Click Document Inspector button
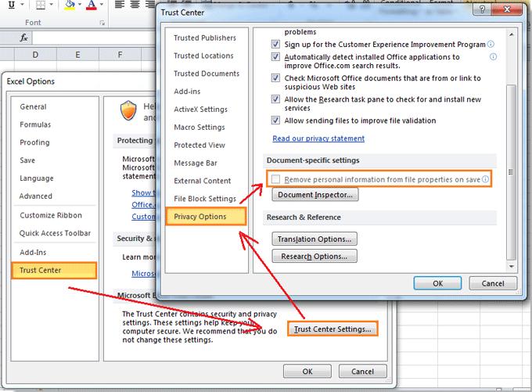 (x=315, y=195)
